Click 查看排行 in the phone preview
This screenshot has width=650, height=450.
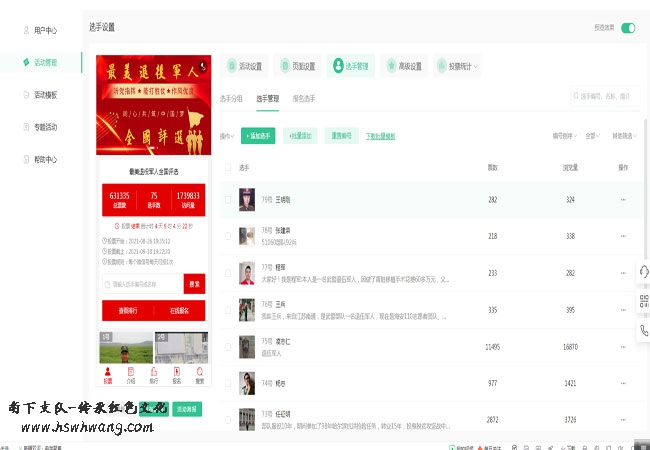tap(128, 311)
